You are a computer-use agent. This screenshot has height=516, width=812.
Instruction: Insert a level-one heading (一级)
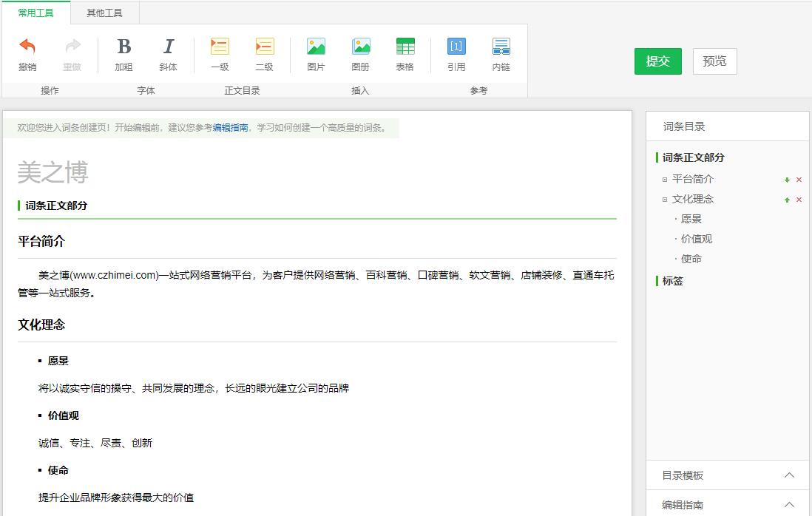(220, 47)
